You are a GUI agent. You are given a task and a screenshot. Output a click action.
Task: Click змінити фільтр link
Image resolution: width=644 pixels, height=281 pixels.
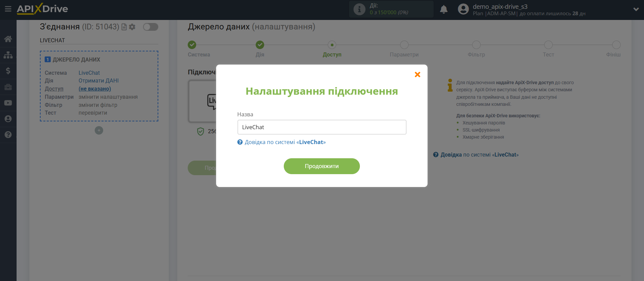98,105
